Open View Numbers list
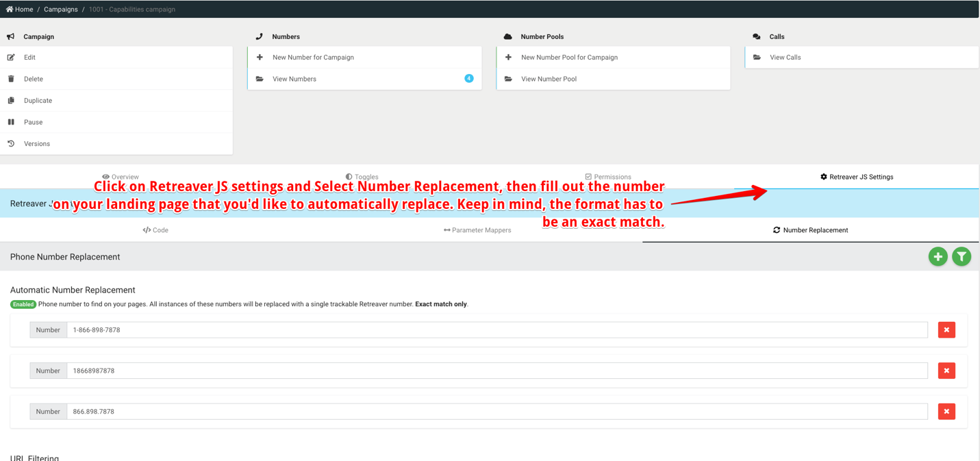Screen dimensions: 980x461 pyautogui.click(x=294, y=79)
